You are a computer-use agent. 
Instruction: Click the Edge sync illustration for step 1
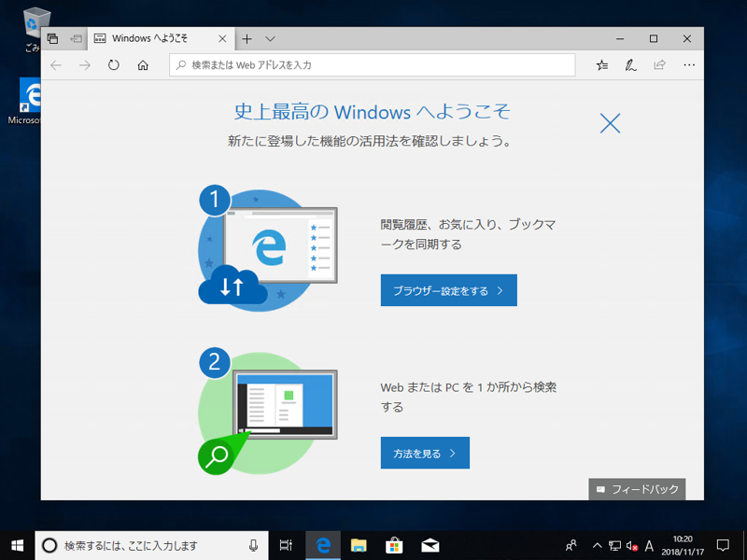[268, 248]
